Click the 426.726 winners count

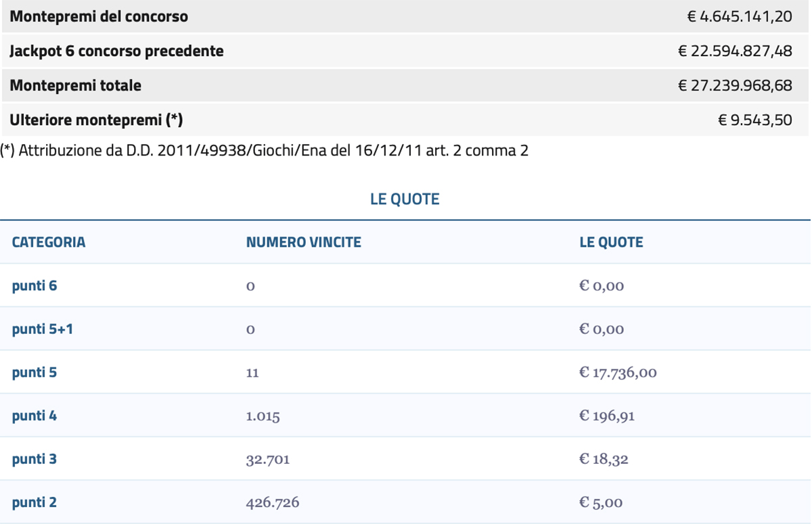pos(273,502)
